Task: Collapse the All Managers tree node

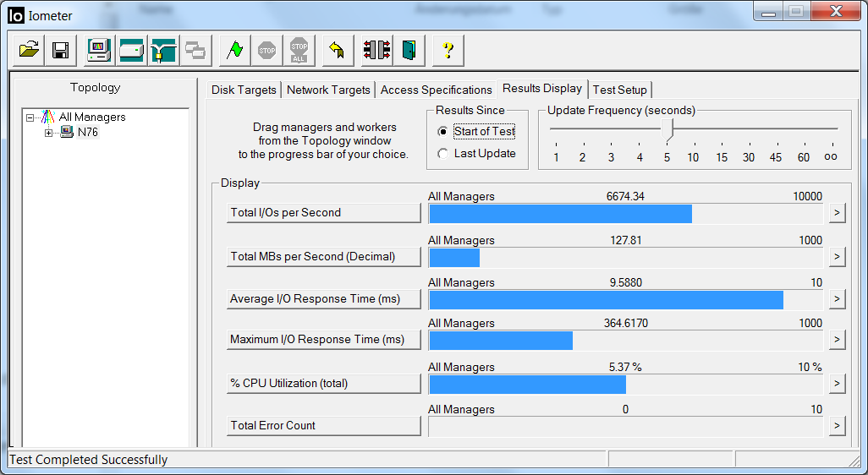Action: [x=30, y=117]
